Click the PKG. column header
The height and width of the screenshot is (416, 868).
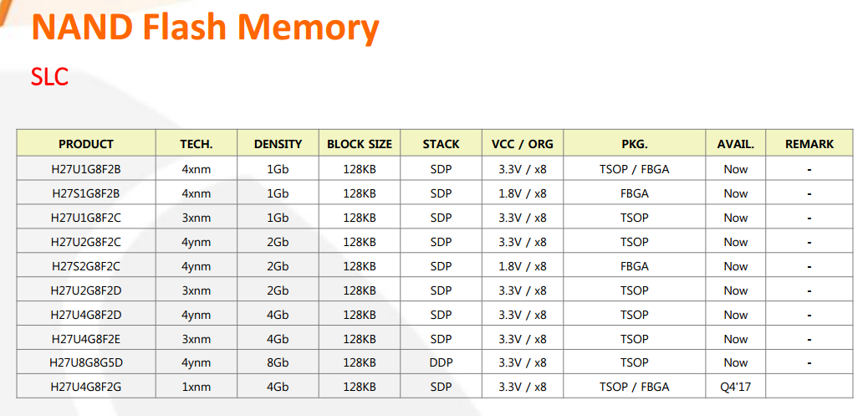tap(635, 144)
